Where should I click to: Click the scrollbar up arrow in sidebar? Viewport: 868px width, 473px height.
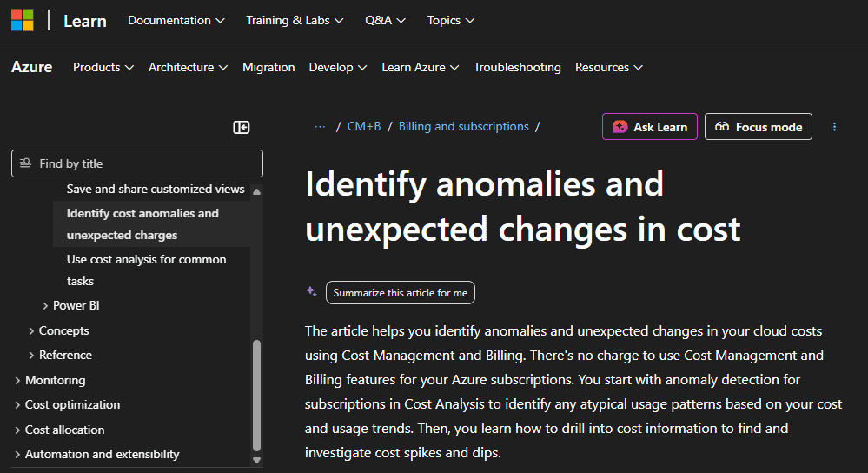pos(257,191)
